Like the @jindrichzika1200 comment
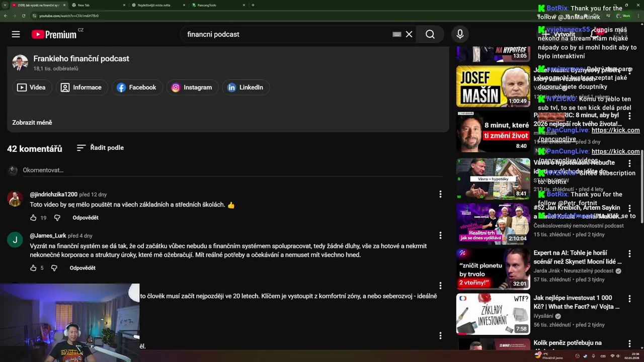Viewport: 644px width, 362px height. (33, 218)
